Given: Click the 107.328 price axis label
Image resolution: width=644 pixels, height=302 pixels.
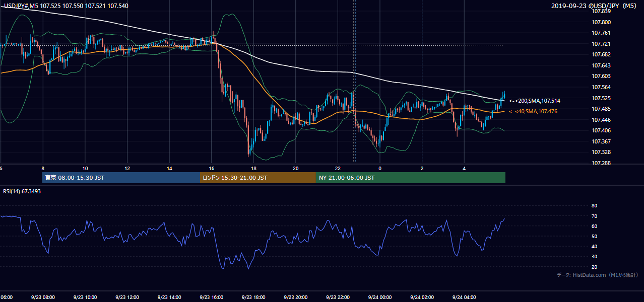Looking at the screenshot, I should (601, 152).
